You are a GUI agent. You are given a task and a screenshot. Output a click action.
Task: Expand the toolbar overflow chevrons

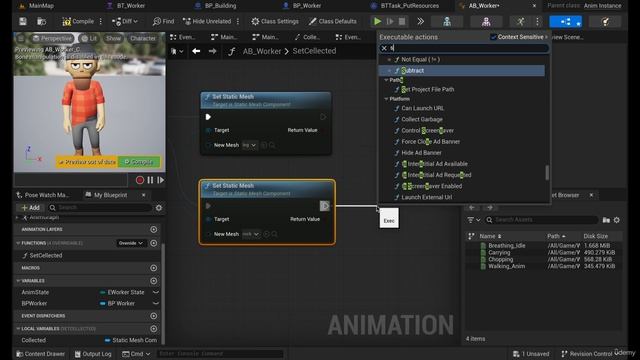point(420,21)
